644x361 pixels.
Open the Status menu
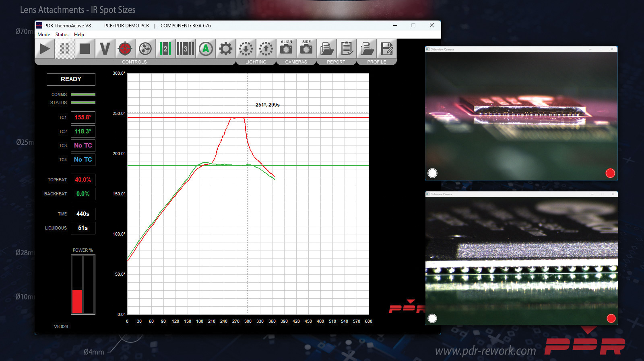(x=62, y=35)
